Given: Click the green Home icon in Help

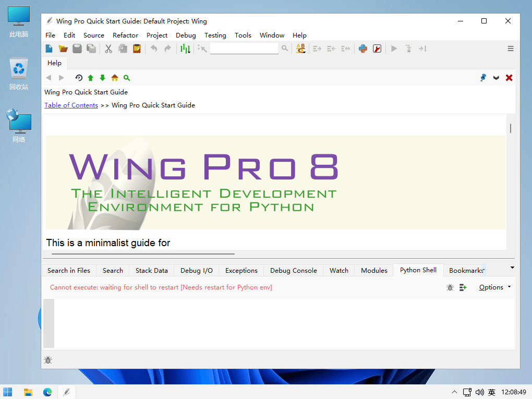Looking at the screenshot, I should pos(115,78).
